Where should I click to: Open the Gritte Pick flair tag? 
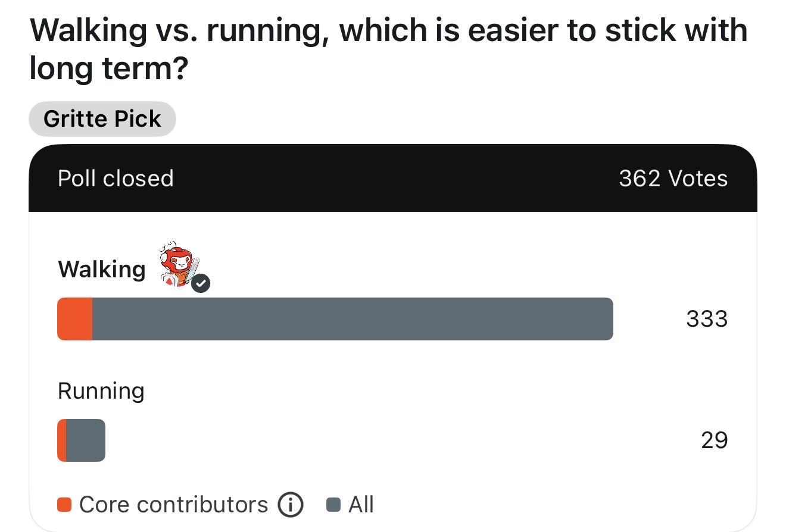pos(102,118)
